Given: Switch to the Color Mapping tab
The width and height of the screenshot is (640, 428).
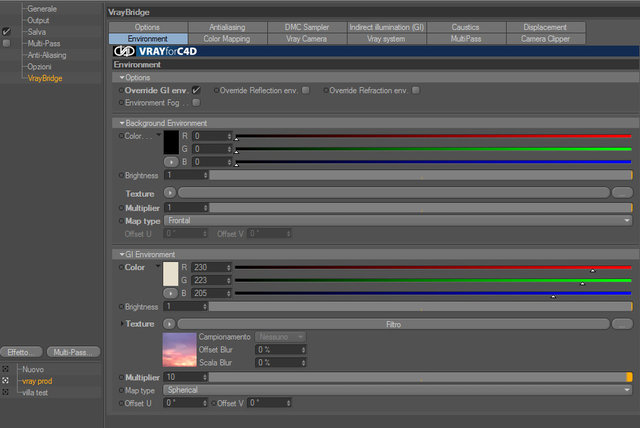Looking at the screenshot, I should (227, 39).
